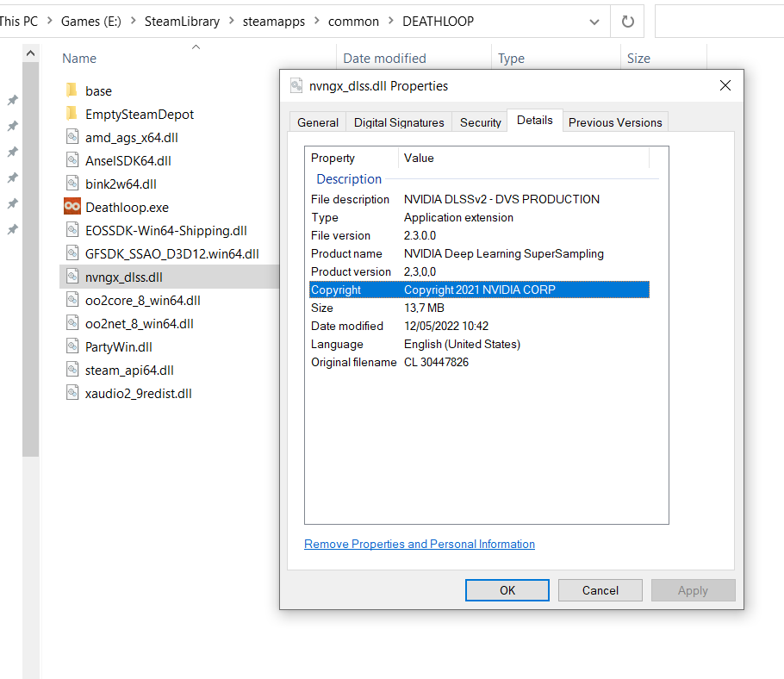Click the SteamLibrary breadcrumb segment
Viewport: 784px width, 679px height.
182,22
